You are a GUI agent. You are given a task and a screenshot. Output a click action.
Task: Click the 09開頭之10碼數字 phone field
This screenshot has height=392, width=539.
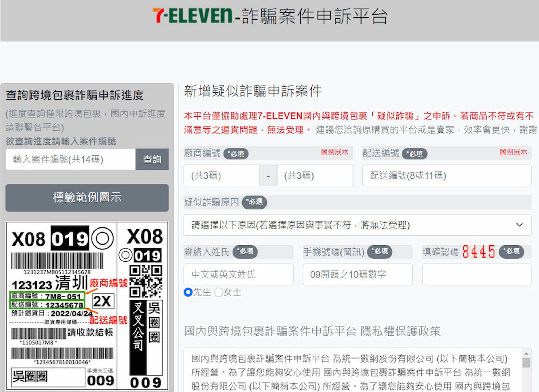point(358,274)
